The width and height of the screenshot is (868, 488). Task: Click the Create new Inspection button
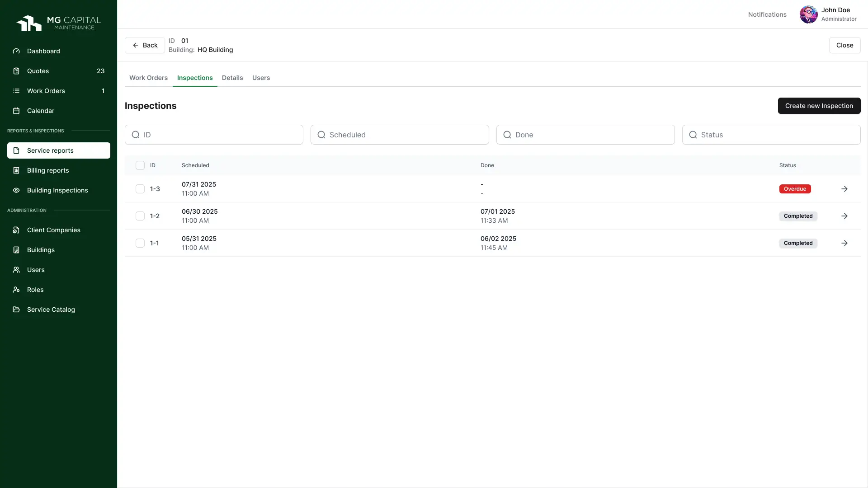point(819,106)
